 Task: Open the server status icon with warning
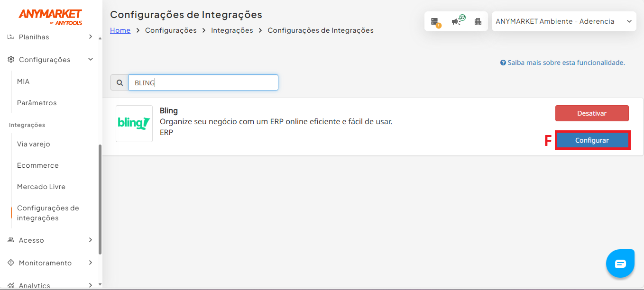click(435, 22)
